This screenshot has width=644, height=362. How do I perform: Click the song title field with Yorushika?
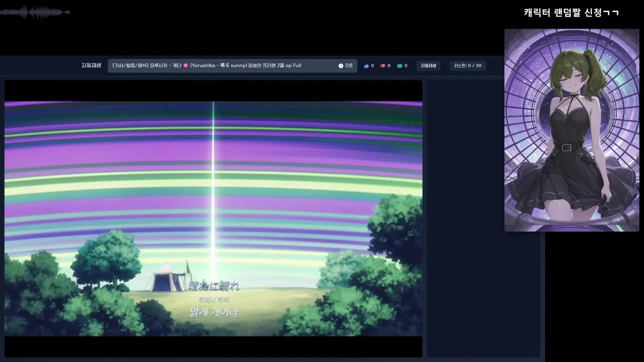pos(232,66)
